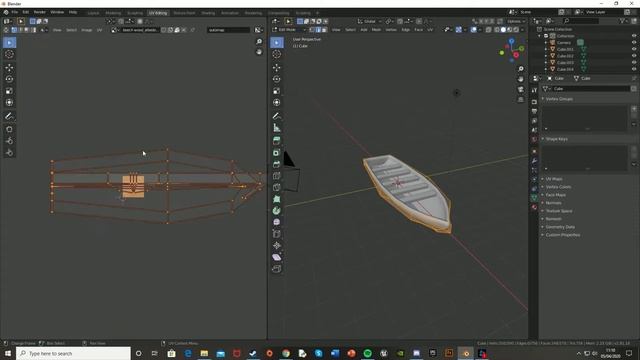
Task: Switch to the Shading workspace tab
Action: (208, 13)
